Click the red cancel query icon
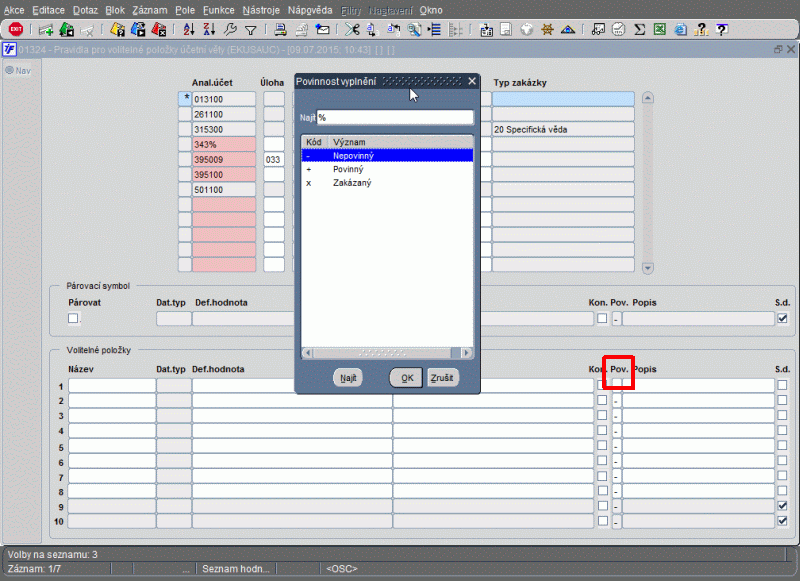Screen dimensions: 800x581 click(x=159, y=30)
